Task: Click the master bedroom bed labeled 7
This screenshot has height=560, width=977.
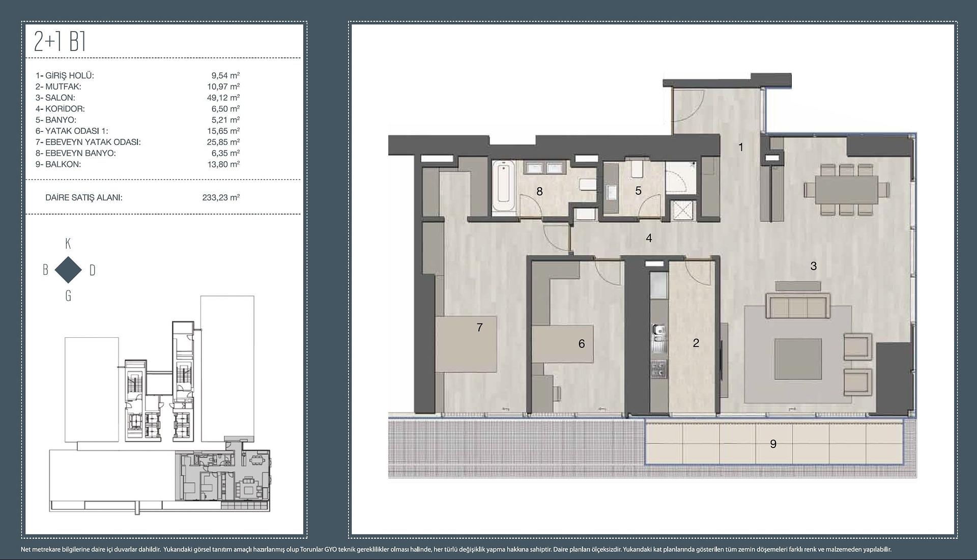Action: 466,344
